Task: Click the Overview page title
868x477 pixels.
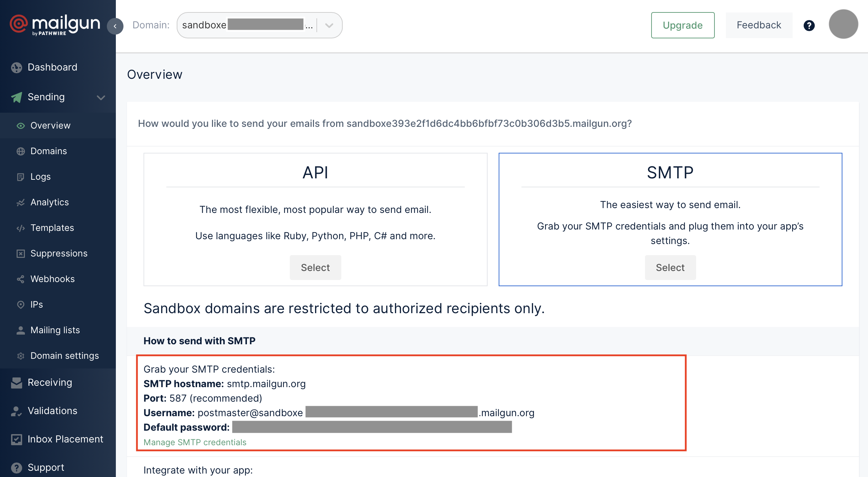Action: click(155, 75)
